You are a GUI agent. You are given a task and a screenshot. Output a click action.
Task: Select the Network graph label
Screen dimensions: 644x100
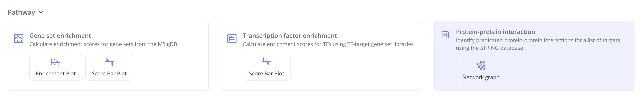(481, 77)
